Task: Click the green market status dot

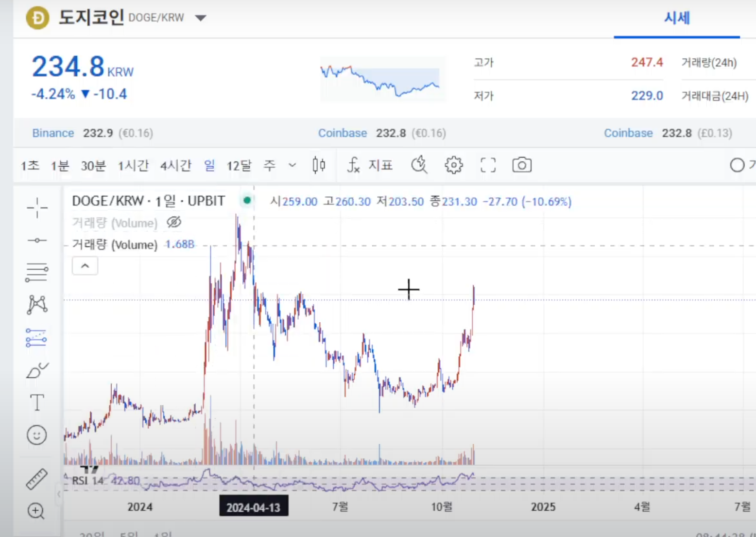Action: pyautogui.click(x=247, y=200)
